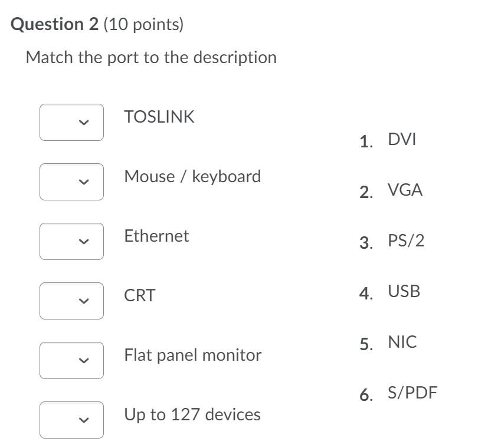Select the VGA answer option
The image size is (498, 448).
[404, 190]
